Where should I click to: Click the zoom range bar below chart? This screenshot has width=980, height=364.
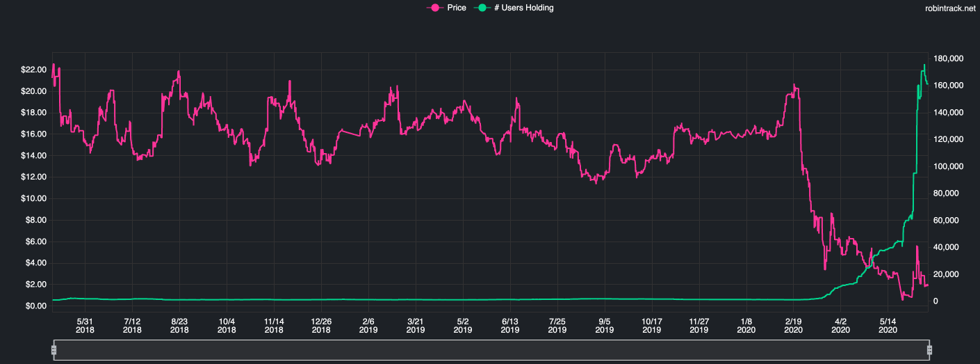point(491,351)
